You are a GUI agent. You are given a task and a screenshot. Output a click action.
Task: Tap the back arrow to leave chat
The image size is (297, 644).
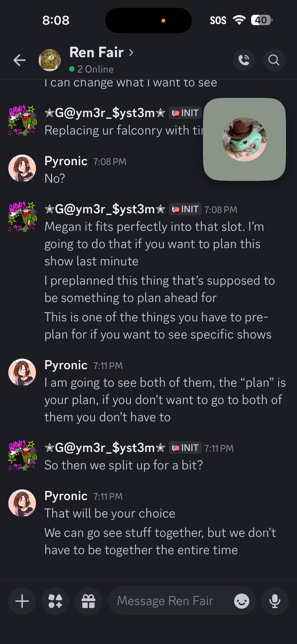click(19, 60)
